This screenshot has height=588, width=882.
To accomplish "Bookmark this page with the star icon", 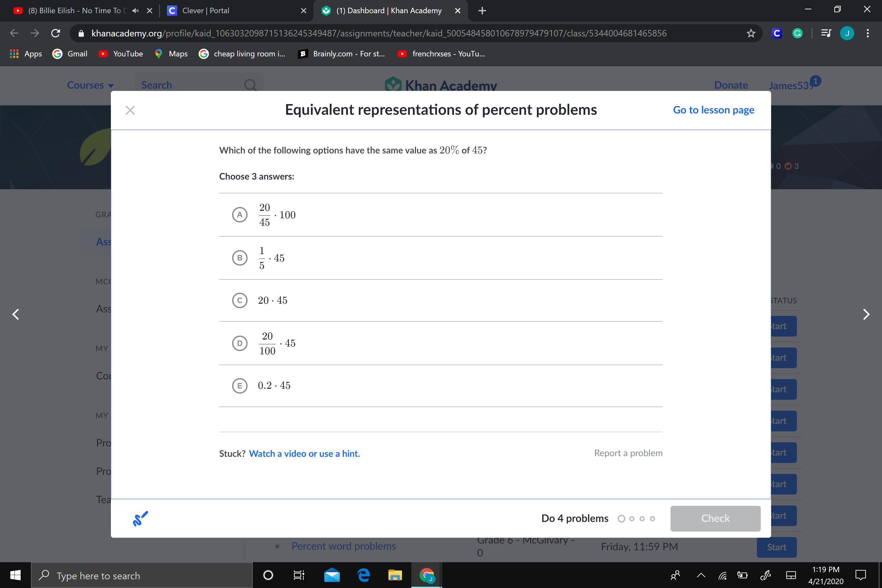I will [751, 34].
